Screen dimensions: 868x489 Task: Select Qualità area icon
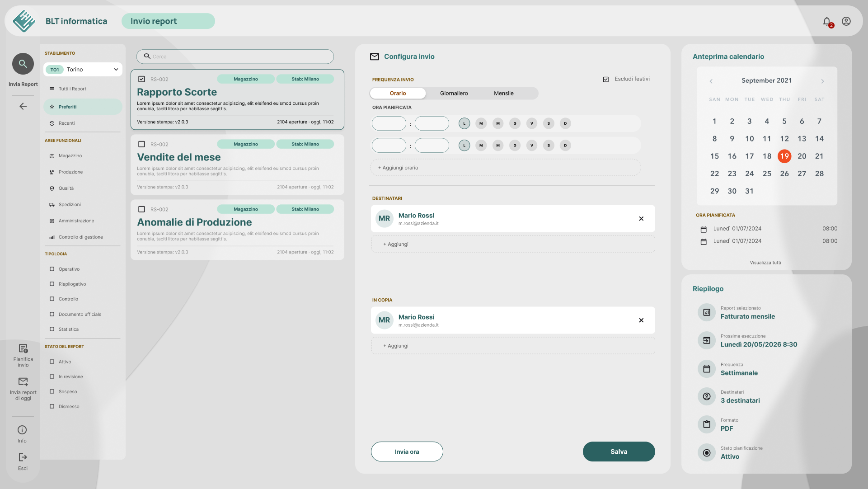click(x=52, y=188)
